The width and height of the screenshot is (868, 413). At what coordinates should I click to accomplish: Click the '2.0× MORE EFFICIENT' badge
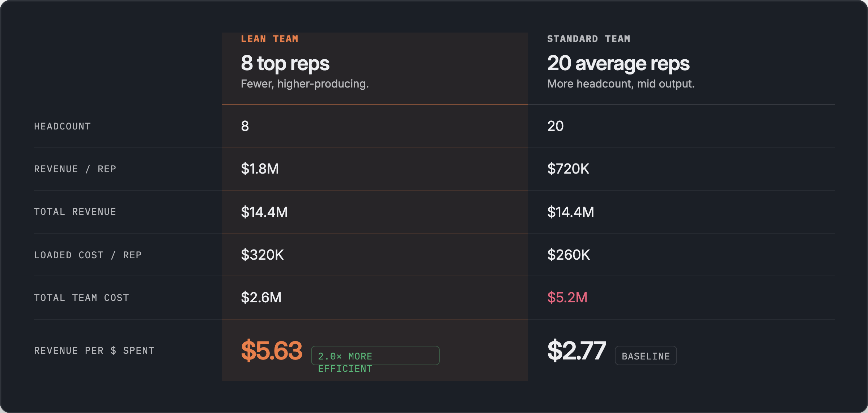pos(375,356)
